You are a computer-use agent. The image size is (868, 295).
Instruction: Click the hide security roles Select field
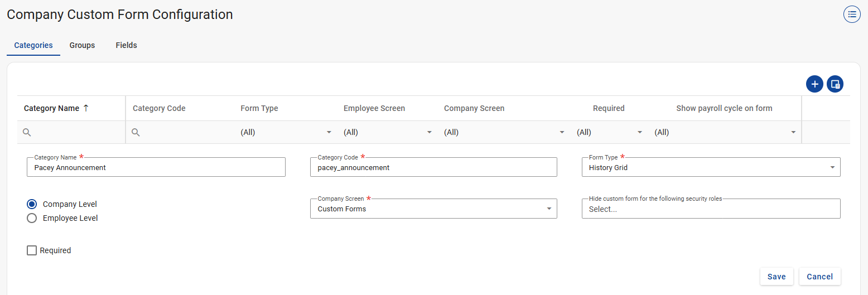coord(710,209)
